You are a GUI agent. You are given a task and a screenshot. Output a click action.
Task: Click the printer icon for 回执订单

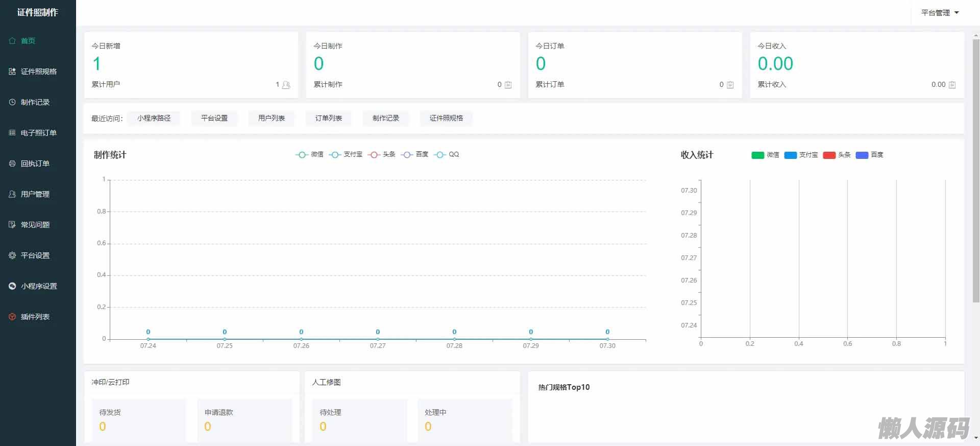[12, 163]
